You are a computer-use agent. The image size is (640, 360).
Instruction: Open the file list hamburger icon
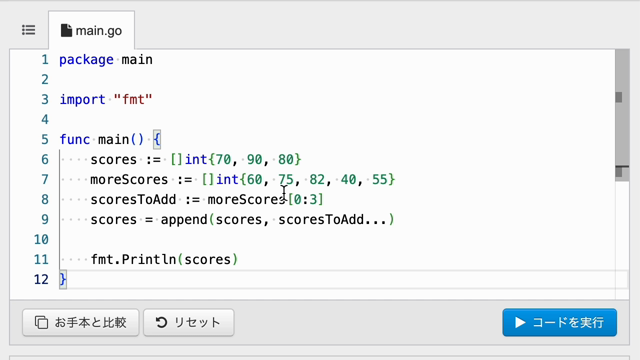click(x=29, y=30)
